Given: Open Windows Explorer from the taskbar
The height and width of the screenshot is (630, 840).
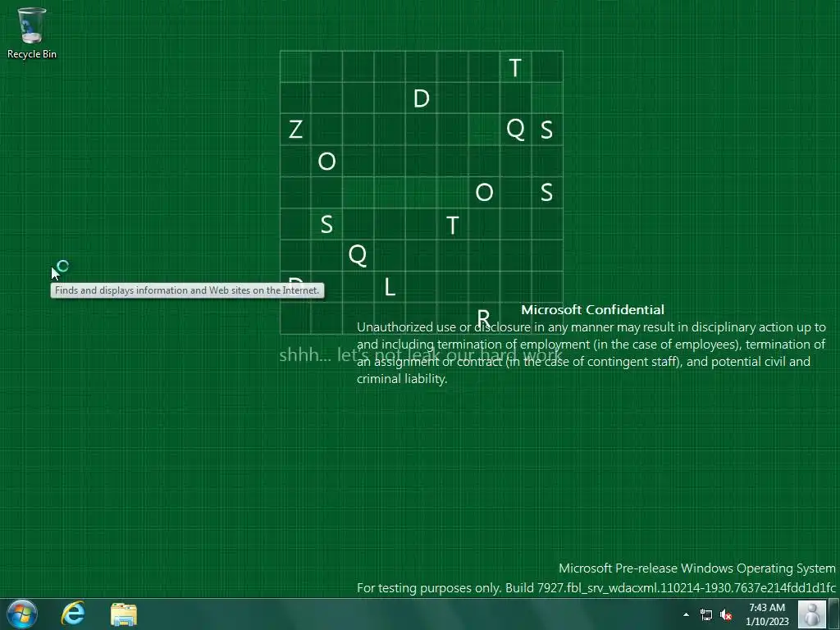Looking at the screenshot, I should [x=124, y=614].
